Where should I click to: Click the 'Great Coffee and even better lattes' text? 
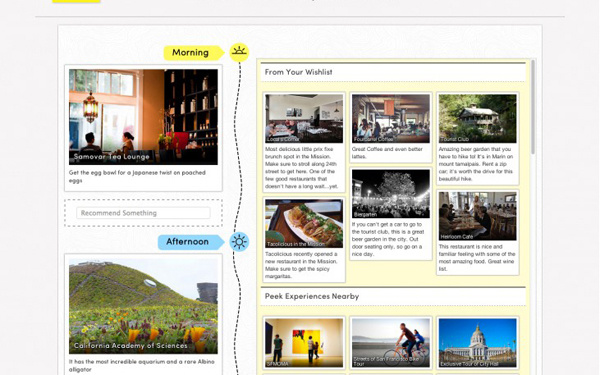point(387,153)
